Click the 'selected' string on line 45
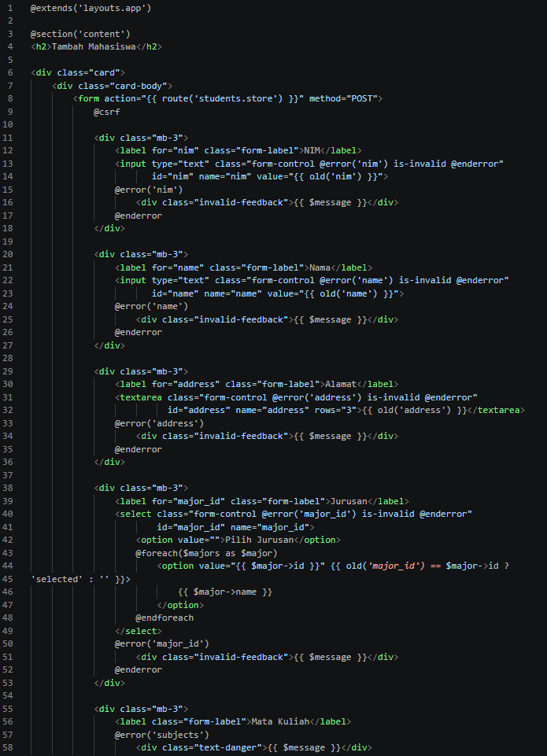The image size is (547, 756). 57,579
